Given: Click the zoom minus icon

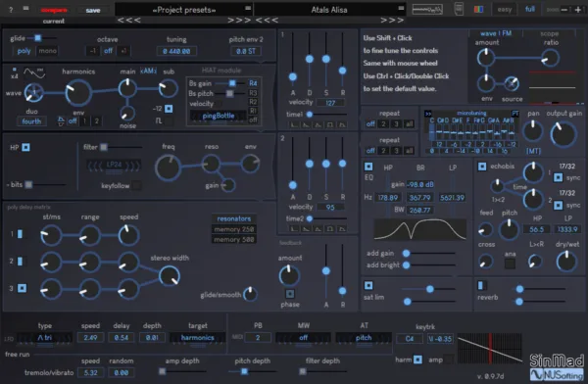Looking at the screenshot, I should tap(564, 10).
